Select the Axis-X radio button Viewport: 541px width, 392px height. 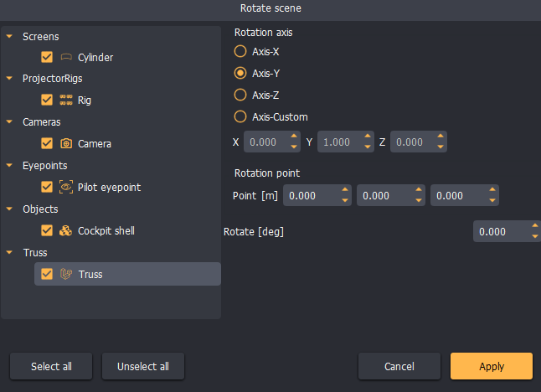[x=240, y=51]
